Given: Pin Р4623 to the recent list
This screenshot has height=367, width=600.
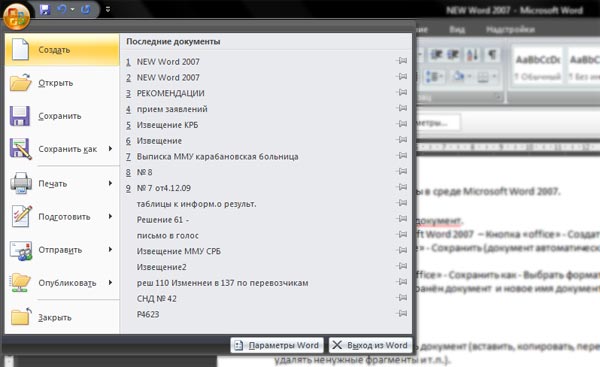Looking at the screenshot, I should 401,313.
